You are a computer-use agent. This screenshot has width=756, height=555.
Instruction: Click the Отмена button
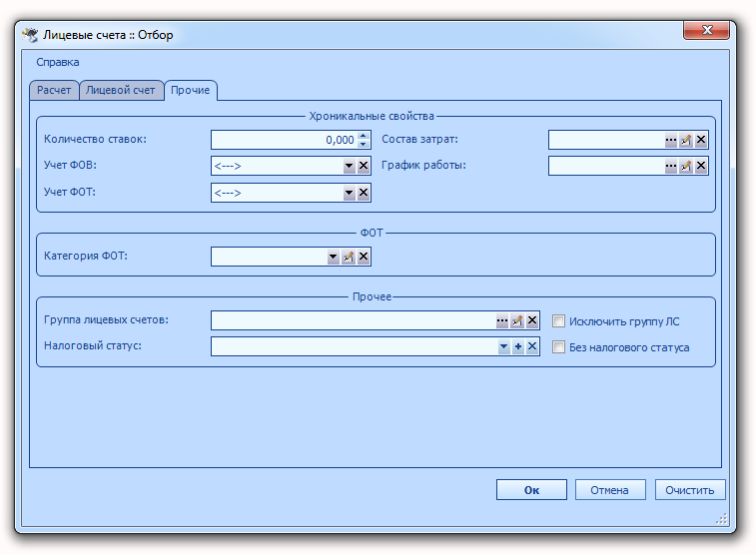tap(610, 490)
